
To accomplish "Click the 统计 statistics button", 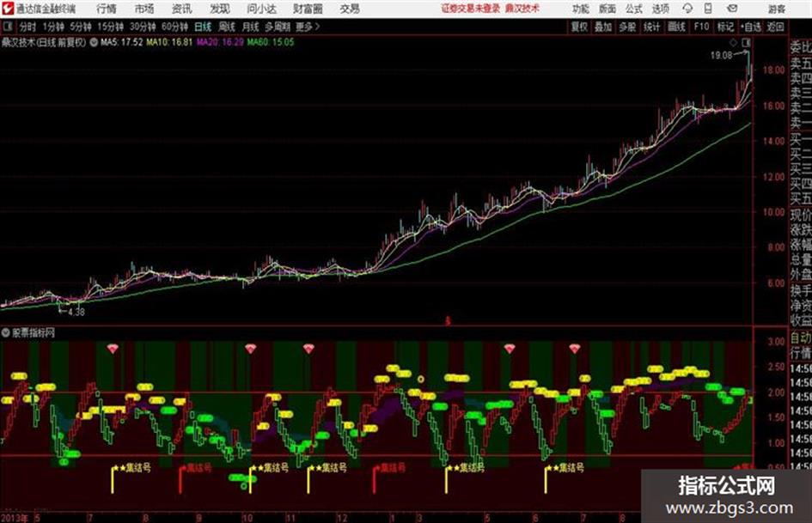I will pyautogui.click(x=652, y=27).
